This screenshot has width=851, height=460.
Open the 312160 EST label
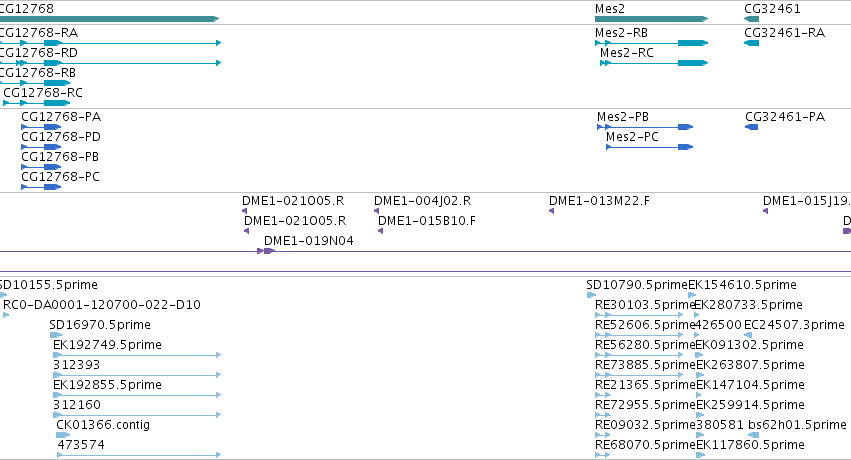coord(77,405)
